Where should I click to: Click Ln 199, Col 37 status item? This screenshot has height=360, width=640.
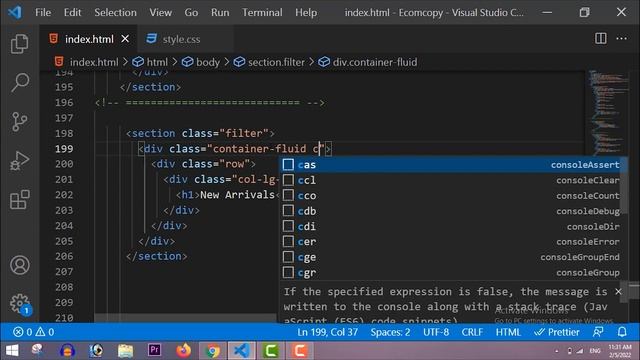coord(327,332)
